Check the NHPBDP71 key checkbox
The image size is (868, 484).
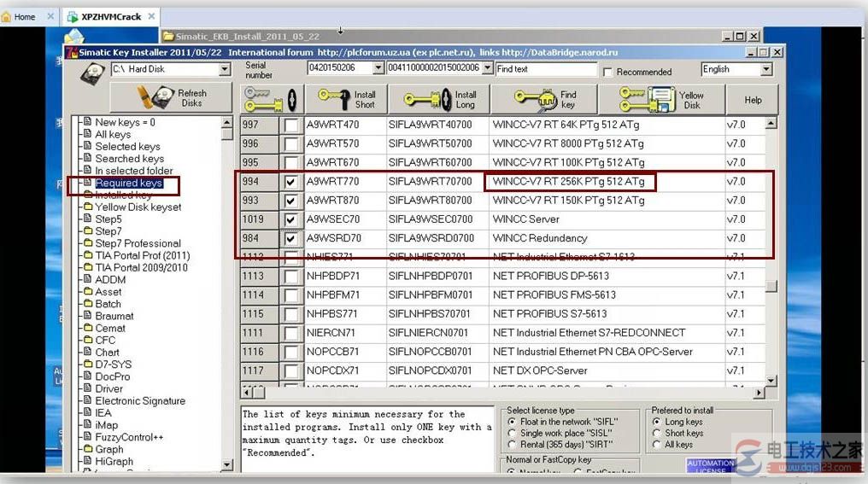pyautogui.click(x=290, y=276)
